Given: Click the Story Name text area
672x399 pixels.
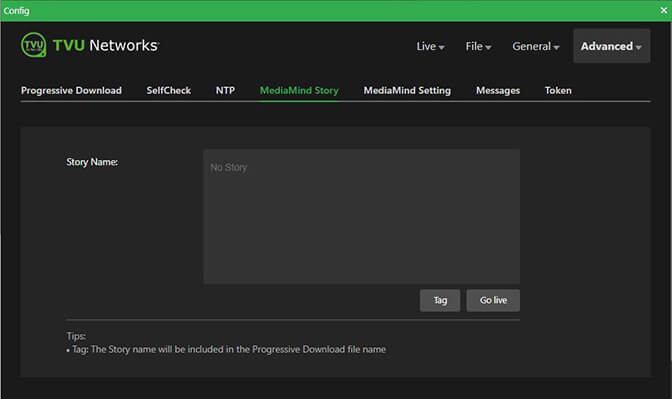Looking at the screenshot, I should 362,216.
